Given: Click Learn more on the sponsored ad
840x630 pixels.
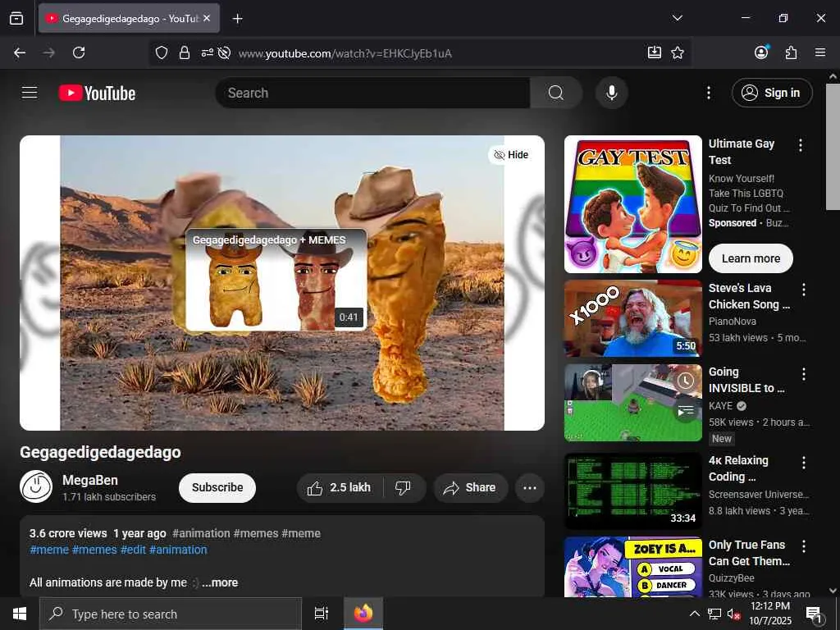Looking at the screenshot, I should point(751,258).
